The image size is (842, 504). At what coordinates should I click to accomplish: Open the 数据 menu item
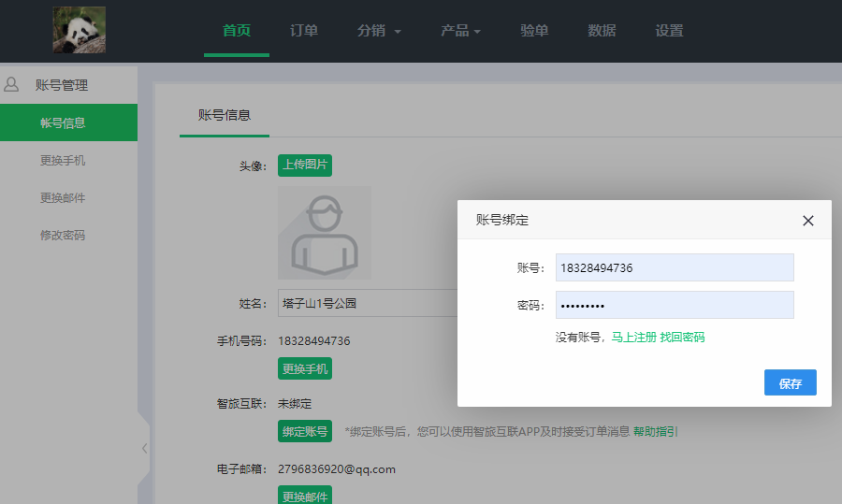pos(602,31)
